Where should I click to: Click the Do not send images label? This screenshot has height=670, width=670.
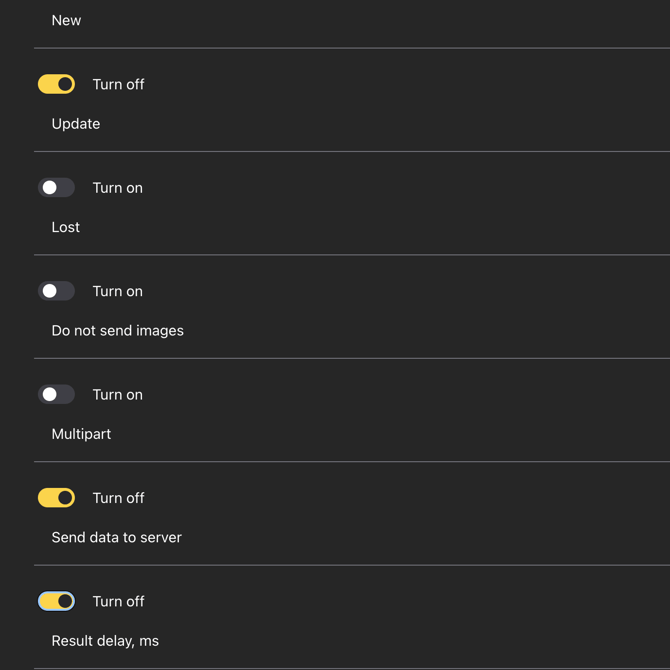117,330
